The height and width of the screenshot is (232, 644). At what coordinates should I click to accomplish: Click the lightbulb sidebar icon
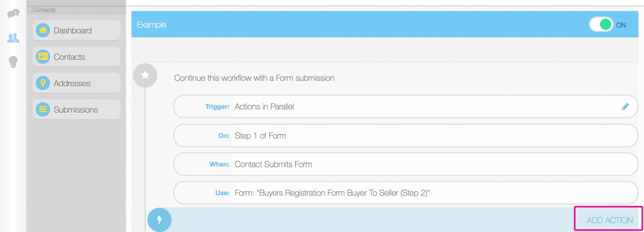click(13, 62)
